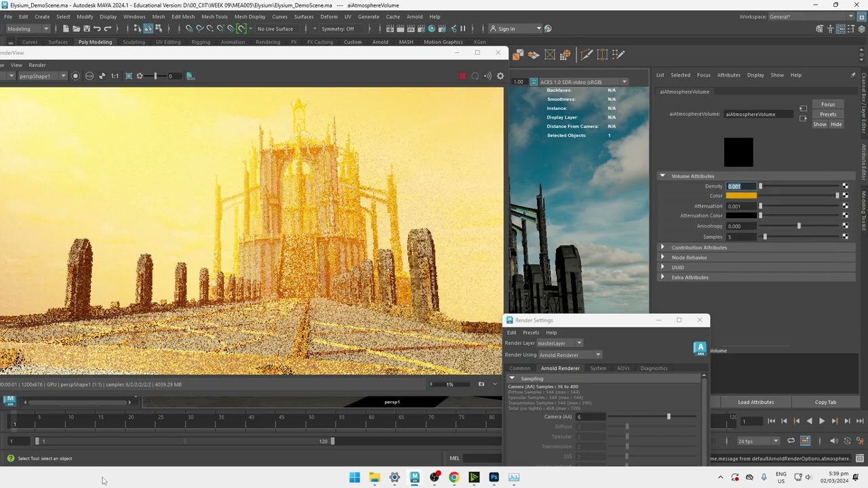868x488 pixels.
Task: Click the log icon in RenderView toolbar
Action: point(191,76)
